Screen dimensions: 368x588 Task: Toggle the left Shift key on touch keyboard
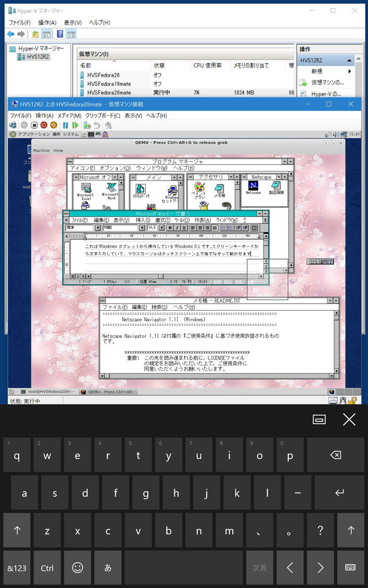17,530
